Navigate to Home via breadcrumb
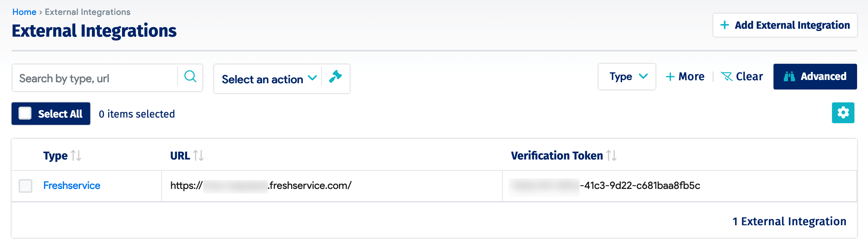 tap(24, 12)
